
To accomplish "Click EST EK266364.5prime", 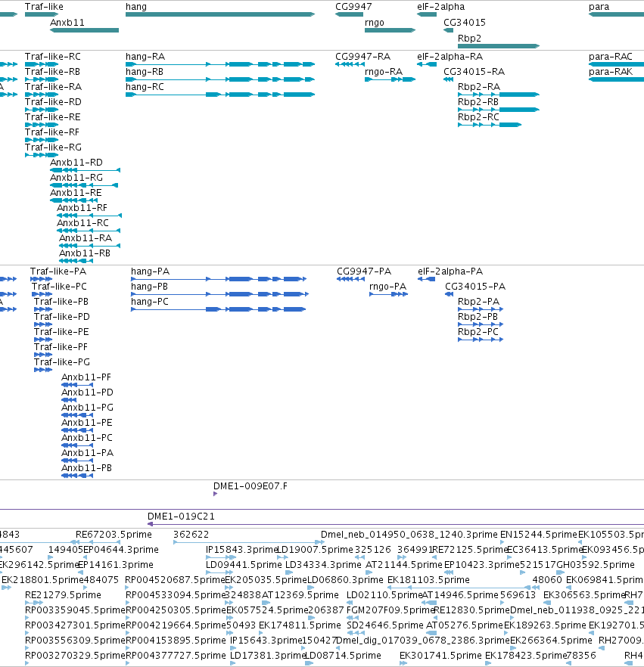I will point(551,641).
